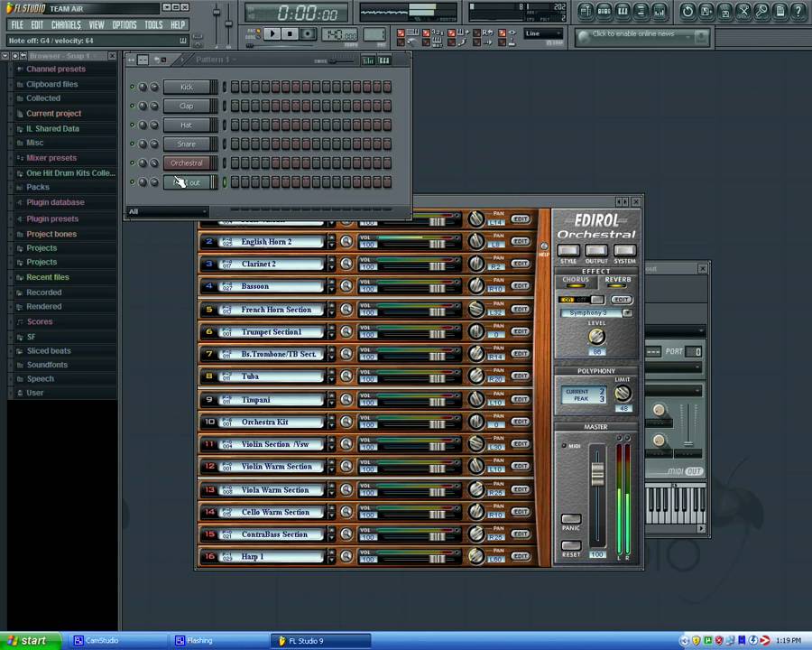Click the polyphony Limit knob
The height and width of the screenshot is (650, 812).
tap(623, 394)
